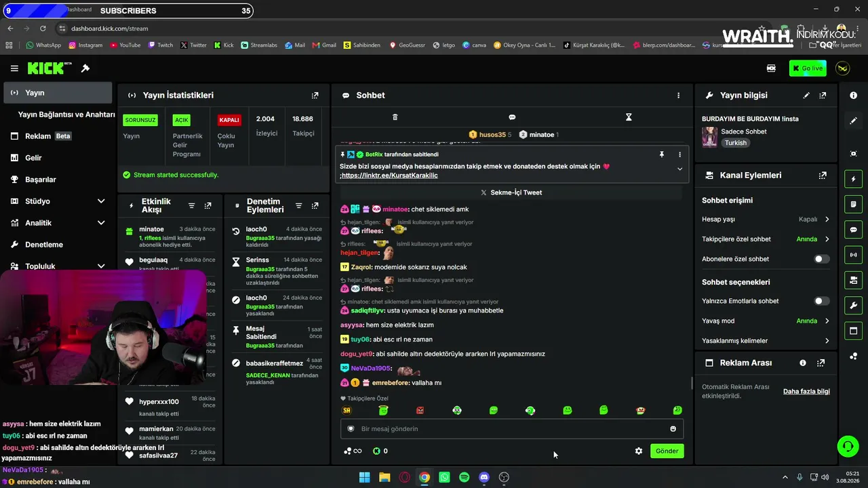
Task: Click the hourglass icon in the Sohbet toolbar
Action: tap(629, 117)
